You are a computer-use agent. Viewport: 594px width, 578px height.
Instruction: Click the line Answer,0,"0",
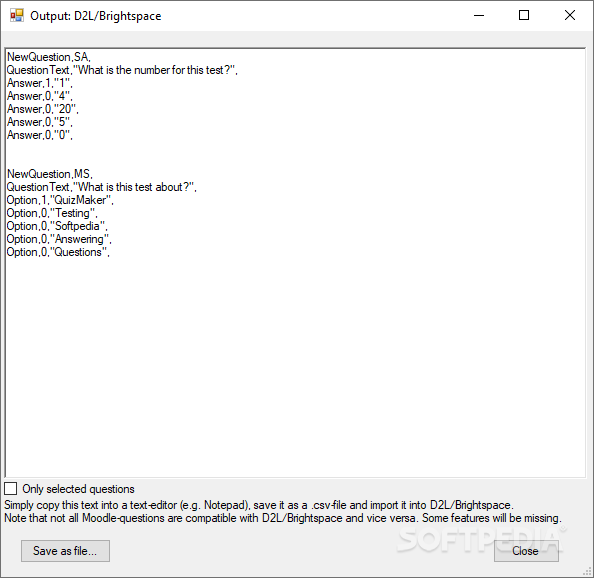click(40, 135)
